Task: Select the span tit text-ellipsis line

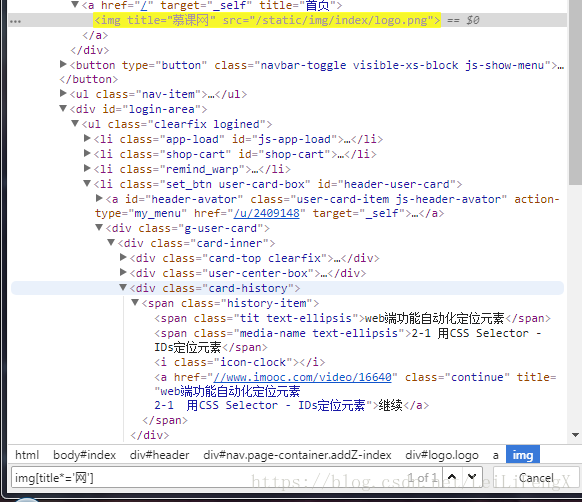Action: (x=352, y=318)
